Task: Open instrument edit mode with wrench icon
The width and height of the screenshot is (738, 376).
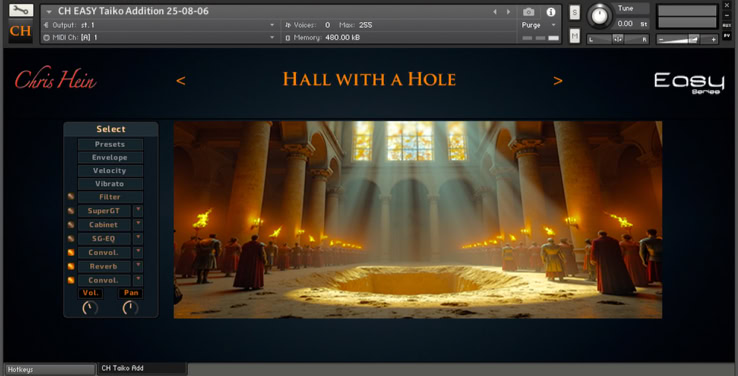Action: [21, 10]
